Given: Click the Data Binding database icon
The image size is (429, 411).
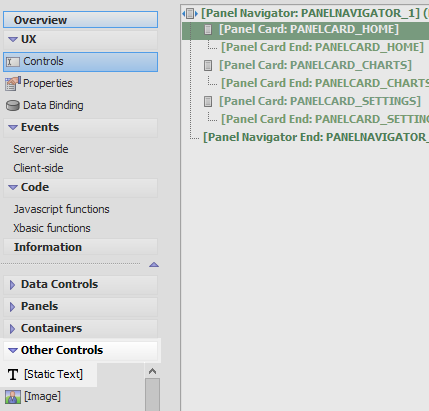Looking at the screenshot, I should tap(13, 105).
